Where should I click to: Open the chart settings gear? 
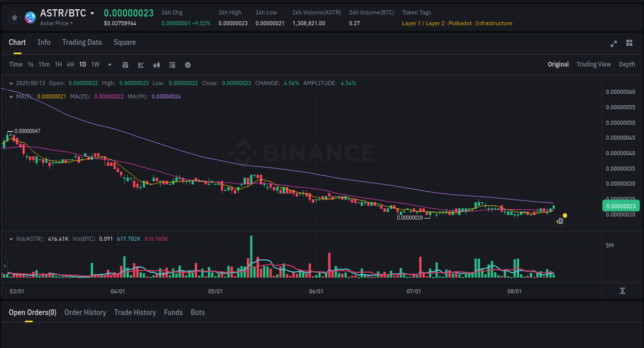pyautogui.click(x=188, y=64)
